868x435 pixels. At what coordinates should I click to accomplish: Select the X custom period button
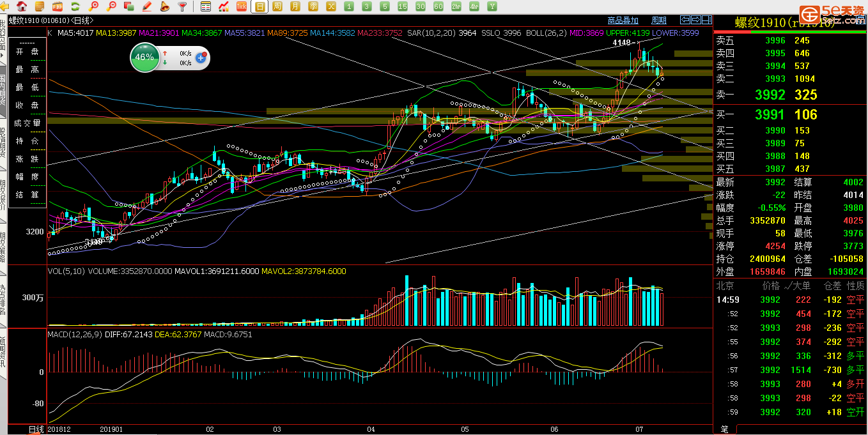(x=331, y=6)
